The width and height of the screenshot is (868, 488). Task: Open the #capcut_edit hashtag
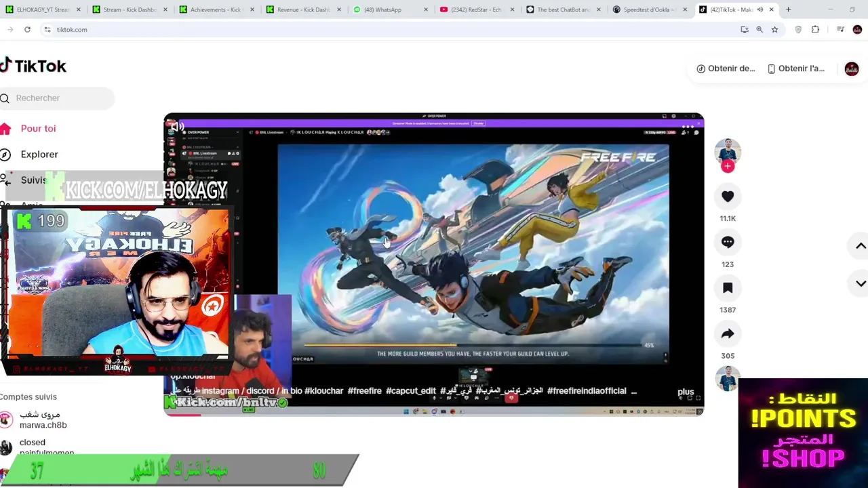coord(410,391)
